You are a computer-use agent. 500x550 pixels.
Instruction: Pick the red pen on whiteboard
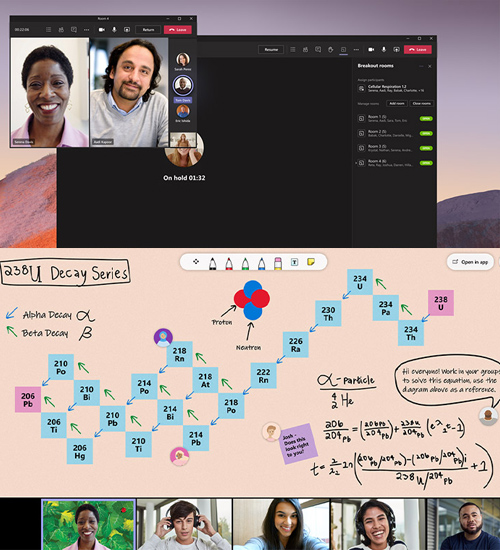tap(229, 263)
